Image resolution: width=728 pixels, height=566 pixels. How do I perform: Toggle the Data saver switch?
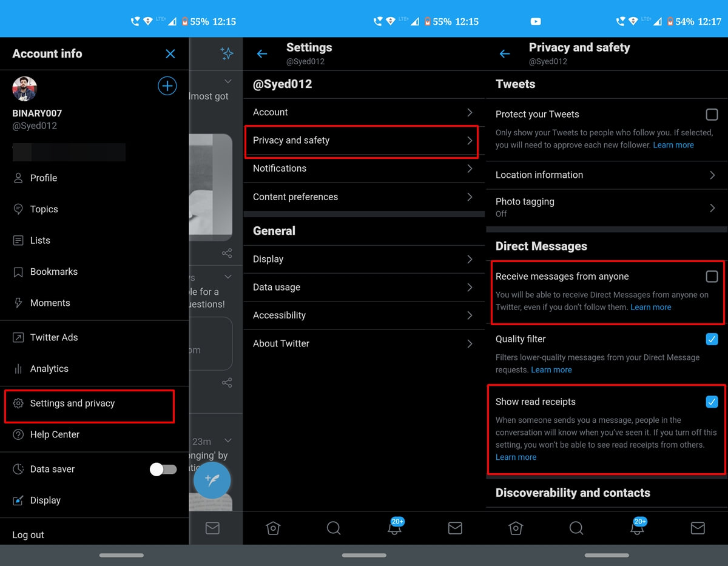[x=163, y=469]
